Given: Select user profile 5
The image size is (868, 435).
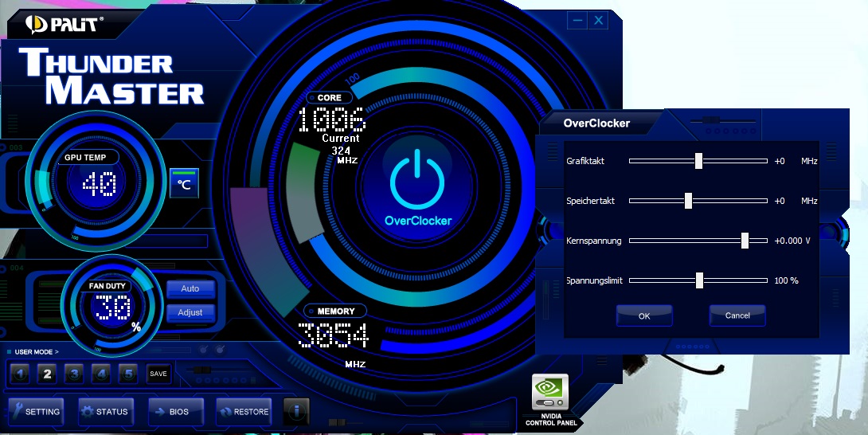Looking at the screenshot, I should pos(128,374).
